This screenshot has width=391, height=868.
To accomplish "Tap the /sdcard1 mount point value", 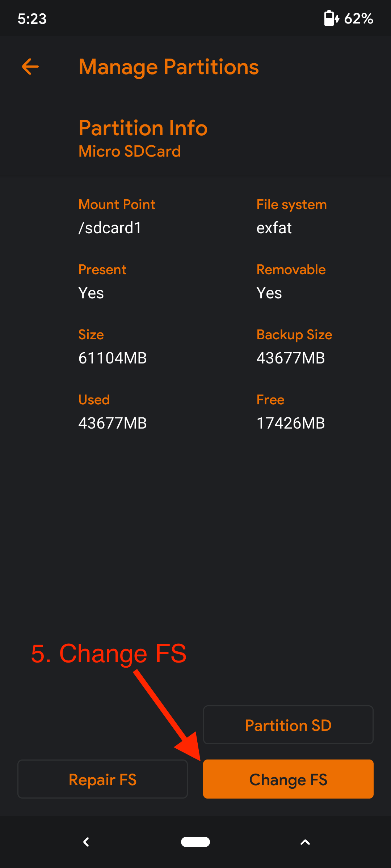I will 110,228.
